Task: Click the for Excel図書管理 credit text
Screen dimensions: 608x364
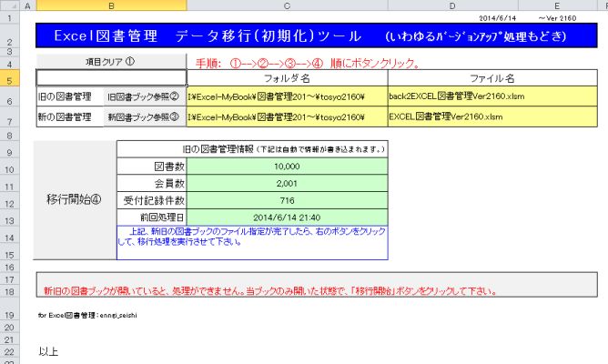Action: pos(87,316)
